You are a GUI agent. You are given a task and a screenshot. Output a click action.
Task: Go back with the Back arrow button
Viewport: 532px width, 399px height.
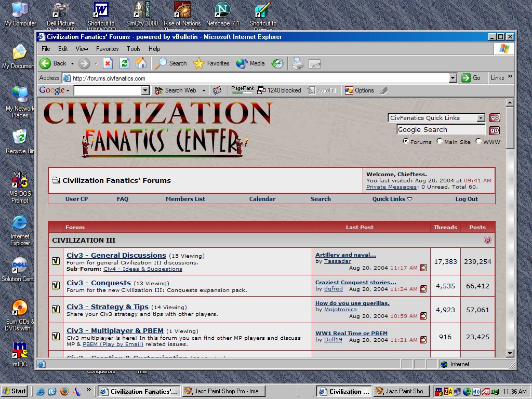53,63
